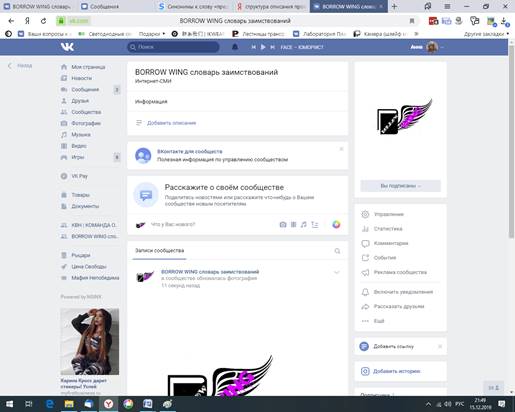Attach a video to the new post
Viewport: 515px width, 412px height.
point(293,225)
